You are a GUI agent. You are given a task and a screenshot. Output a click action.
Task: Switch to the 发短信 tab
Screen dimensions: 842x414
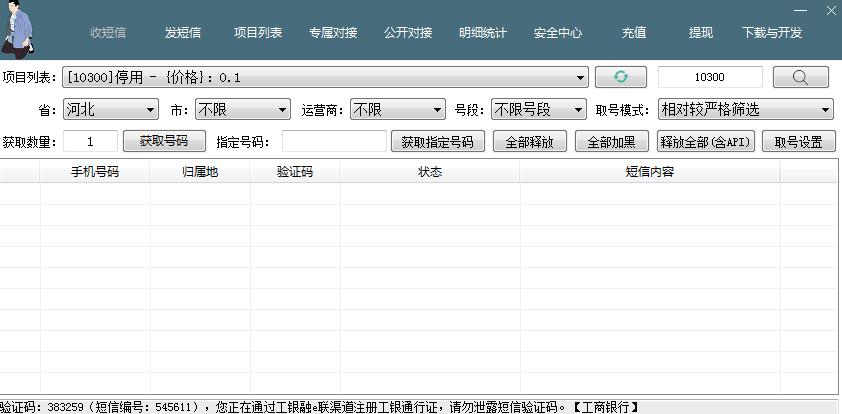pos(183,33)
